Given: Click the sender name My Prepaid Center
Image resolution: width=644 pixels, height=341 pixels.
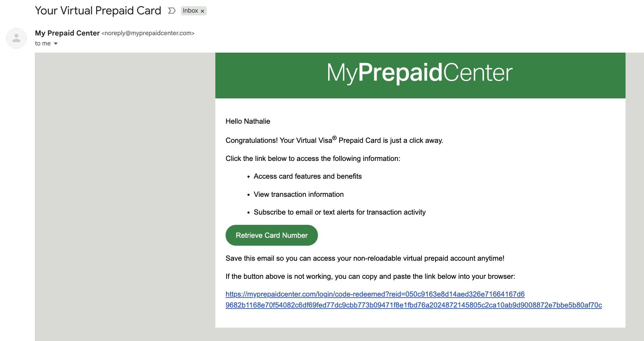Looking at the screenshot, I should tap(67, 33).
